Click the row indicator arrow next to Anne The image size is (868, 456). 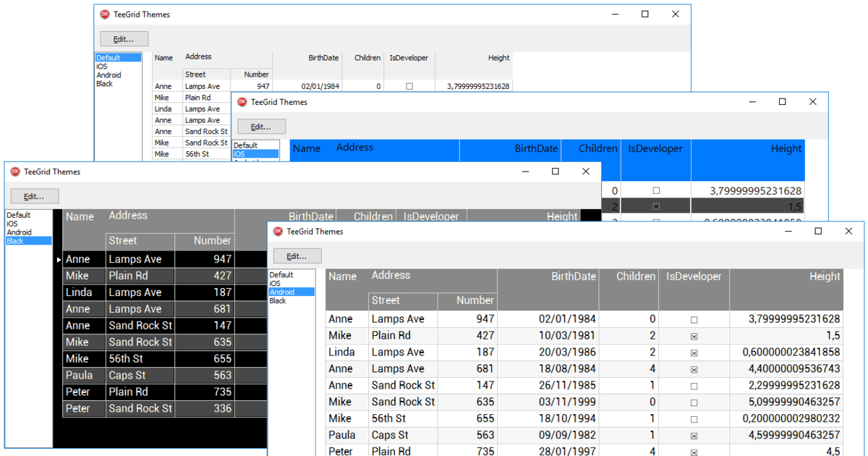(x=59, y=258)
